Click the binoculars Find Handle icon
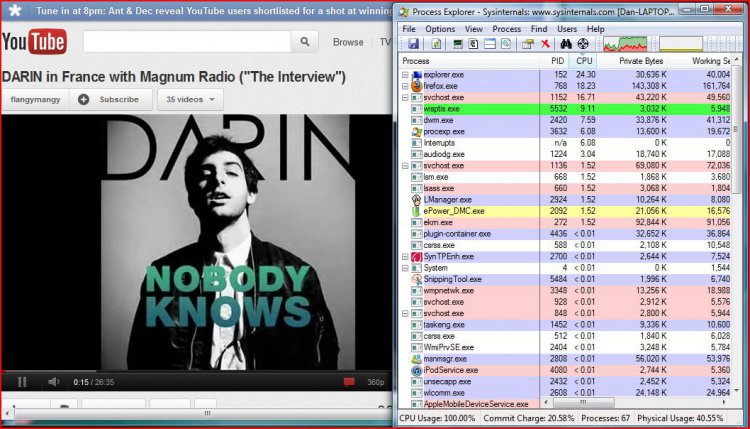Screen dimensions: 750x429 click(x=565, y=44)
